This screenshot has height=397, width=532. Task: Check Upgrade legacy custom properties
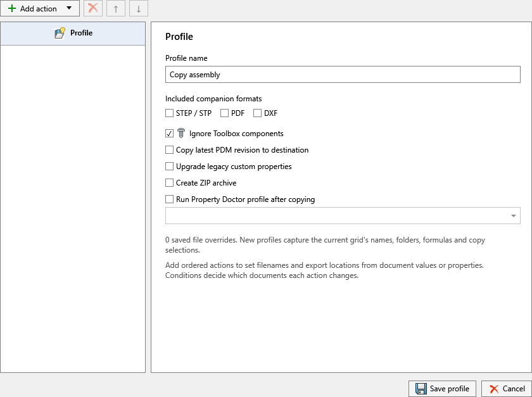[169, 167]
